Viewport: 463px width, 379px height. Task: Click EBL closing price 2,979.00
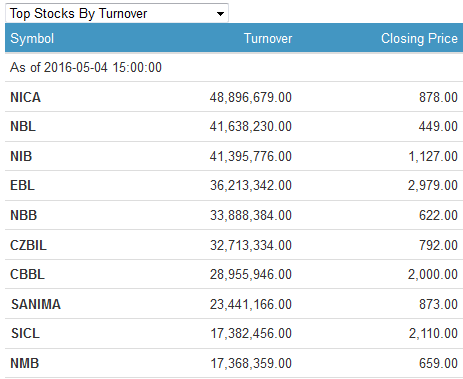(x=433, y=185)
